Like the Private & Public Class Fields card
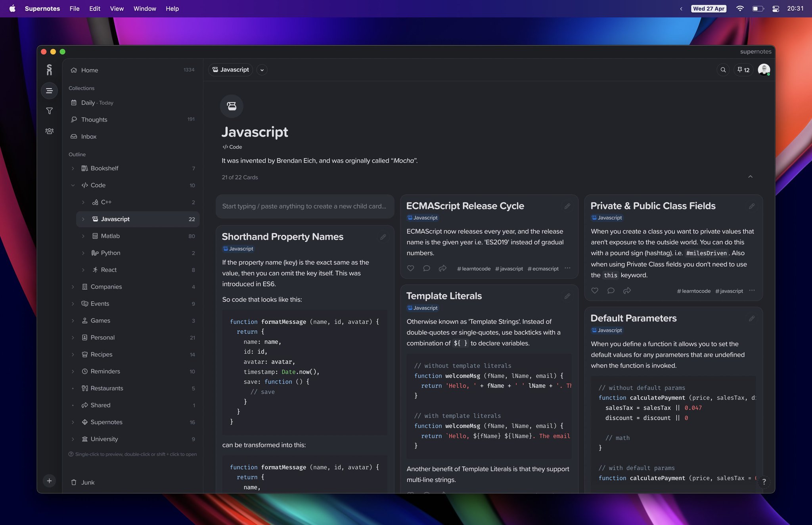 595,291
